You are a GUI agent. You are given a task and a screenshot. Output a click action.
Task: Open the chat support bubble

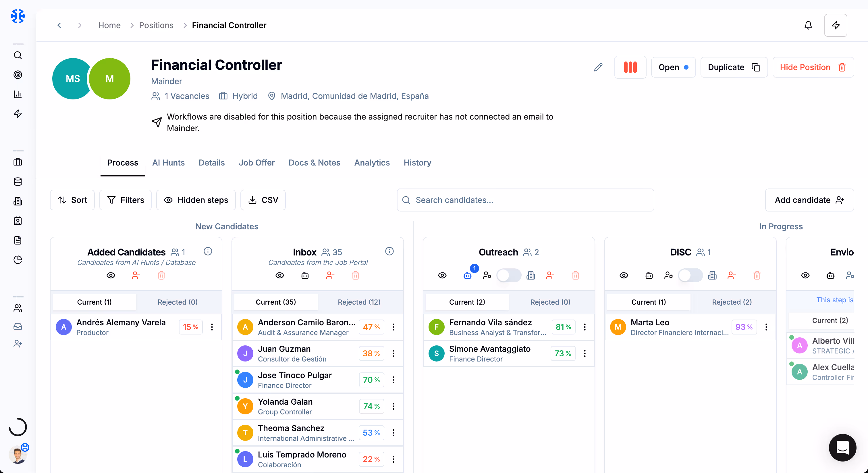(x=842, y=447)
